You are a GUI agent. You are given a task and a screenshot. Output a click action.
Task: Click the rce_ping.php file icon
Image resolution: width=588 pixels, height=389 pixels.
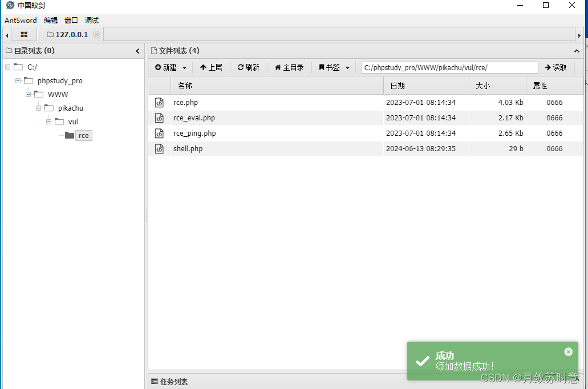point(159,133)
